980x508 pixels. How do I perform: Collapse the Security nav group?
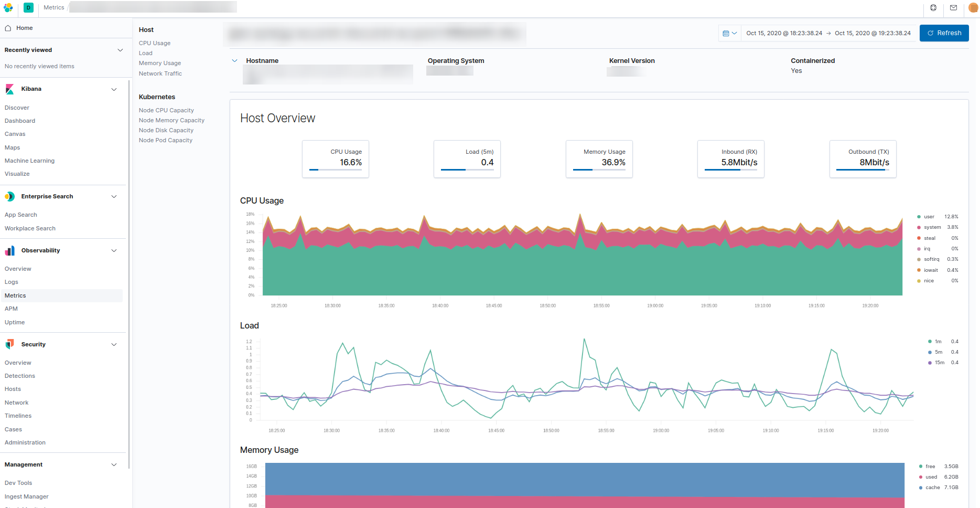click(x=114, y=344)
